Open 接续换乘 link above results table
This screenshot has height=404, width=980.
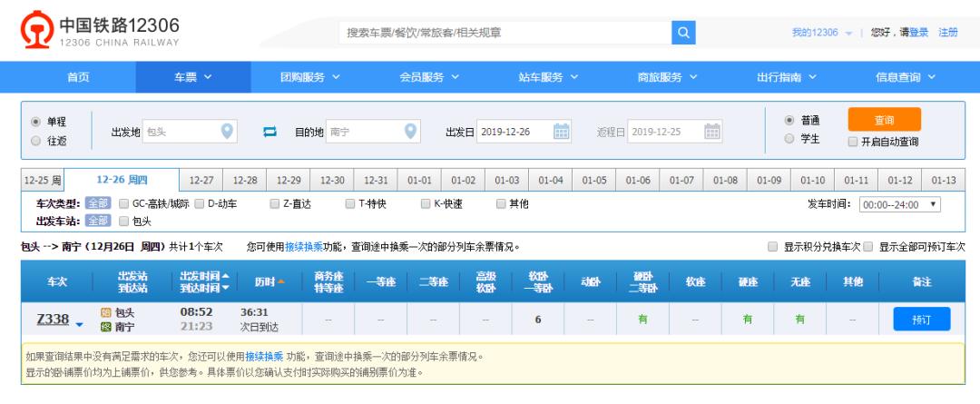[304, 246]
